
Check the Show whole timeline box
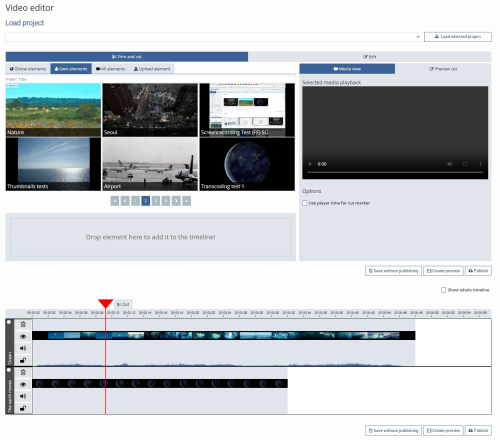coord(443,290)
